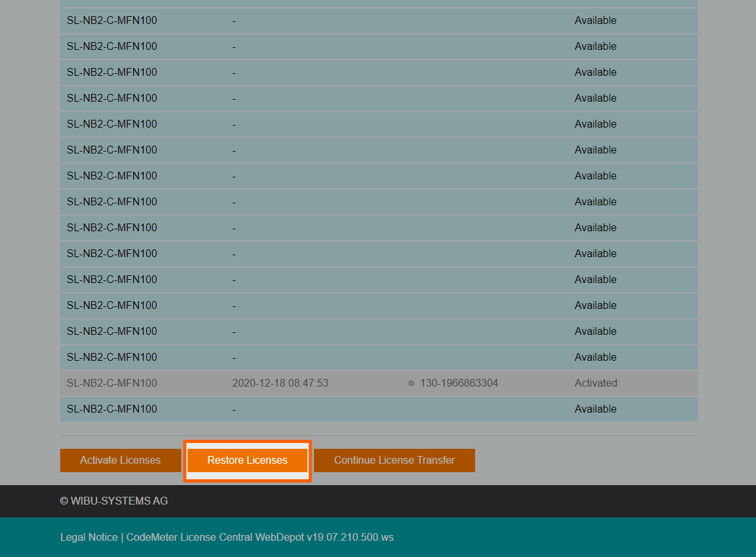
Task: Click the Continue License Transfer button
Action: (394, 460)
